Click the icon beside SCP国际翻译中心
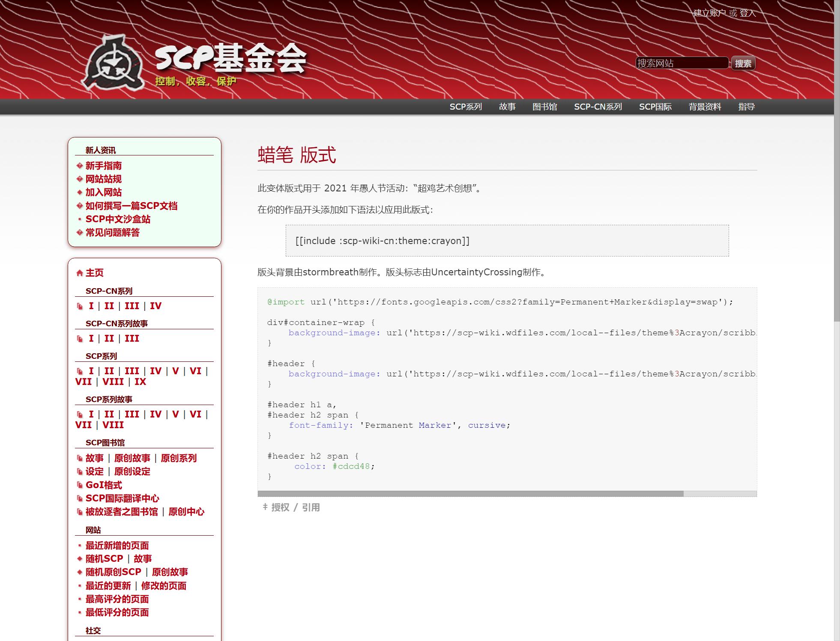The height and width of the screenshot is (641, 840). point(79,498)
